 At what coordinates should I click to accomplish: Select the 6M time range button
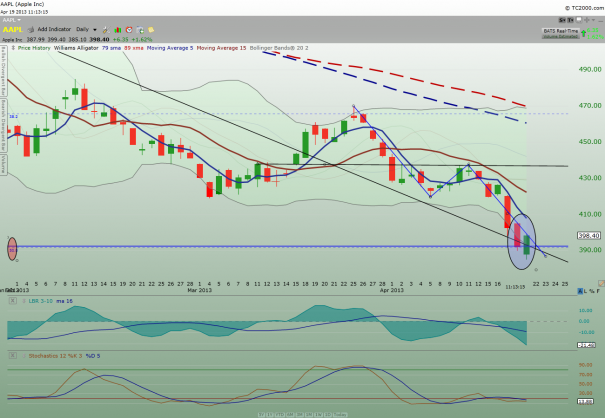pyautogui.click(x=290, y=415)
